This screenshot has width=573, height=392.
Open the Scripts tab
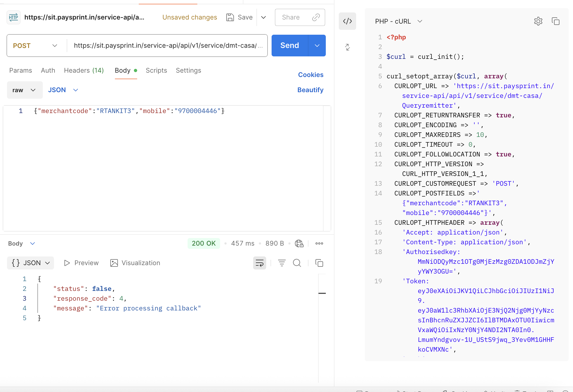point(156,70)
